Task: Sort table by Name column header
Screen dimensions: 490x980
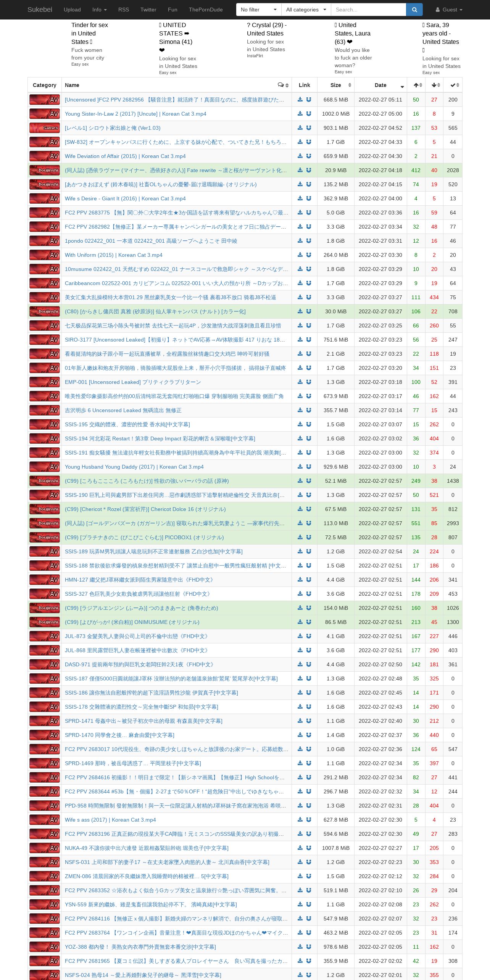Action: point(177,85)
